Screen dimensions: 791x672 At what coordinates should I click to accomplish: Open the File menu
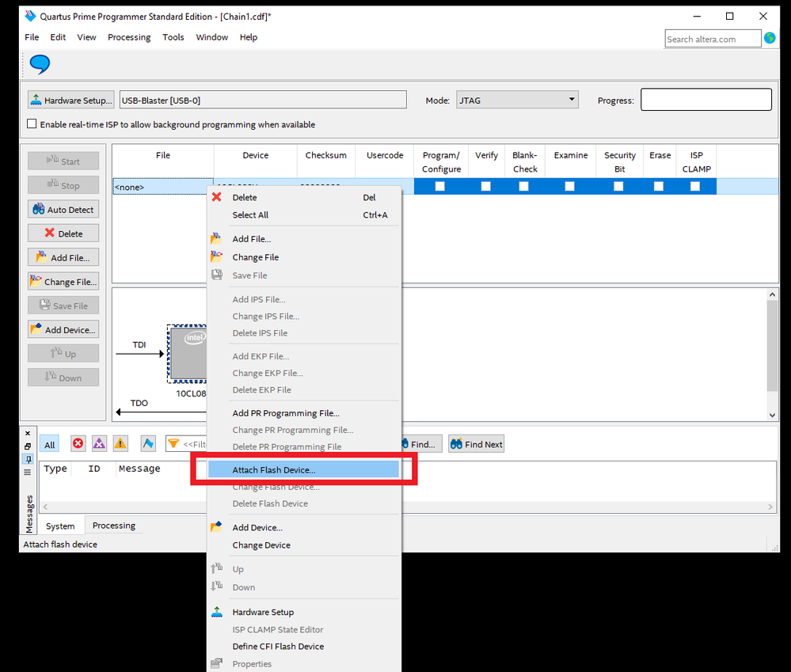(x=32, y=37)
